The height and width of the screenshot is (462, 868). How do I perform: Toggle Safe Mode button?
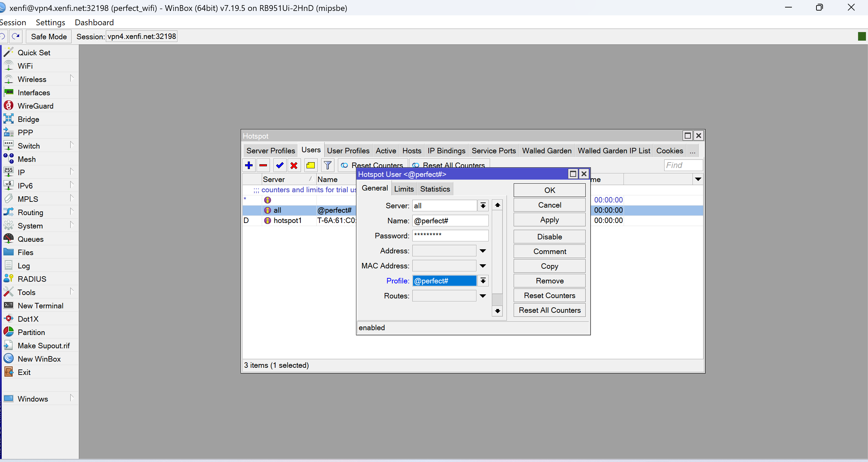tap(49, 37)
